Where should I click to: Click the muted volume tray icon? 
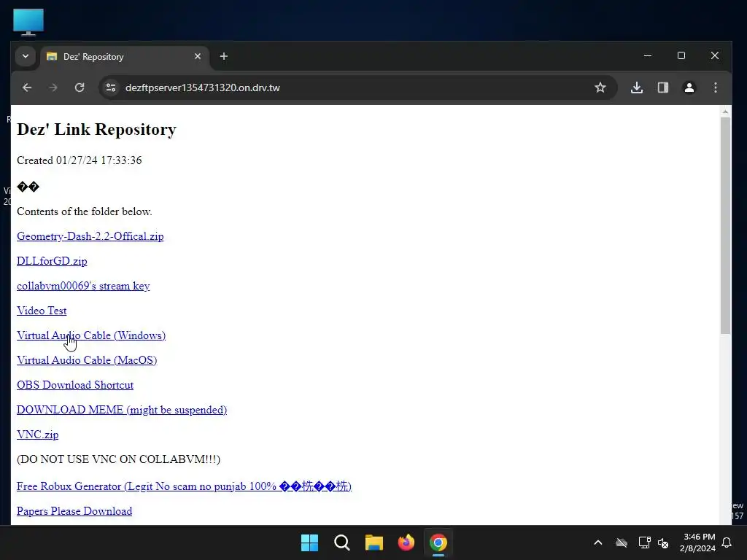663,542
